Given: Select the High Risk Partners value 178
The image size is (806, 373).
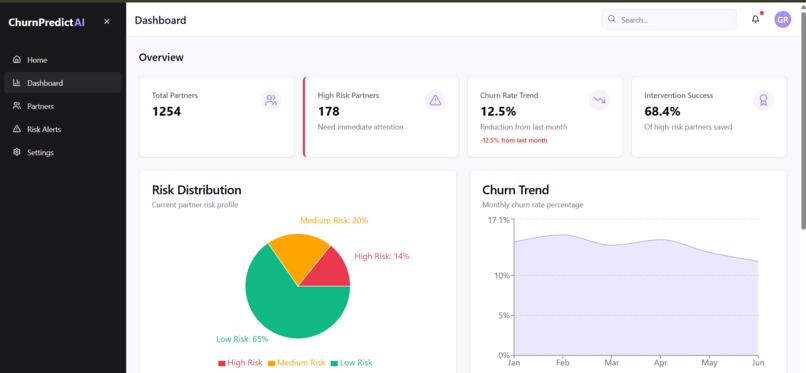Looking at the screenshot, I should tap(328, 111).
